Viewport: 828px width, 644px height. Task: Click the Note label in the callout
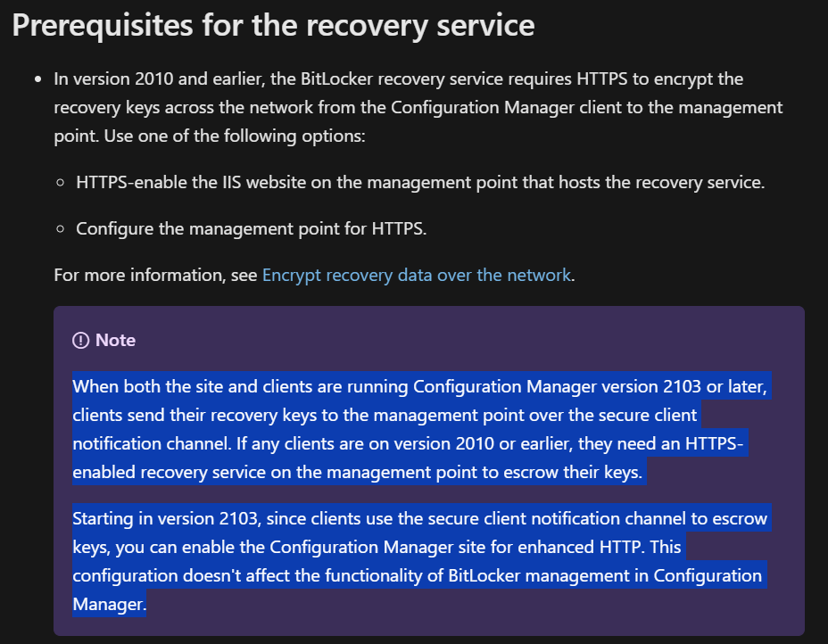tap(116, 341)
